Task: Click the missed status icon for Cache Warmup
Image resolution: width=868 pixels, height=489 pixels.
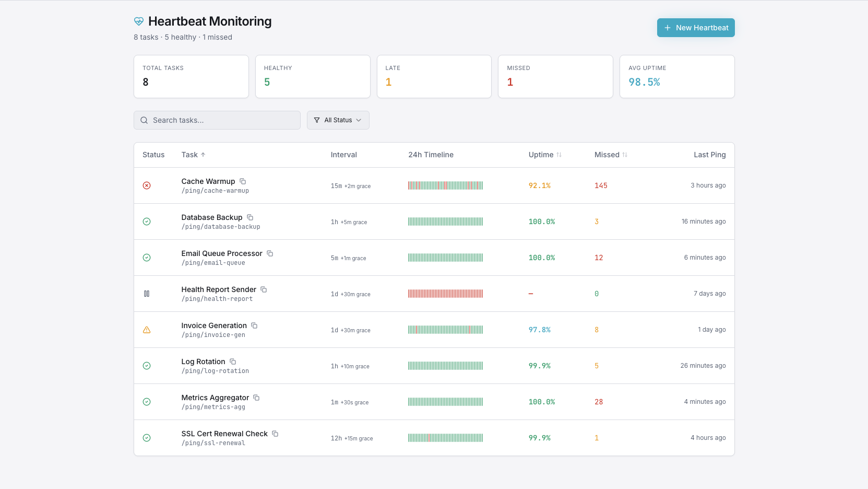Action: point(147,185)
